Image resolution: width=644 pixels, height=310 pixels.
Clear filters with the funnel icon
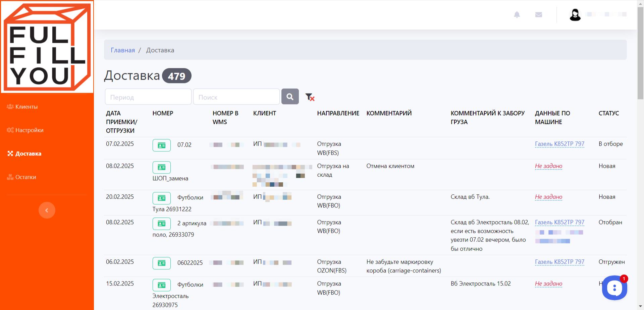[x=310, y=97]
